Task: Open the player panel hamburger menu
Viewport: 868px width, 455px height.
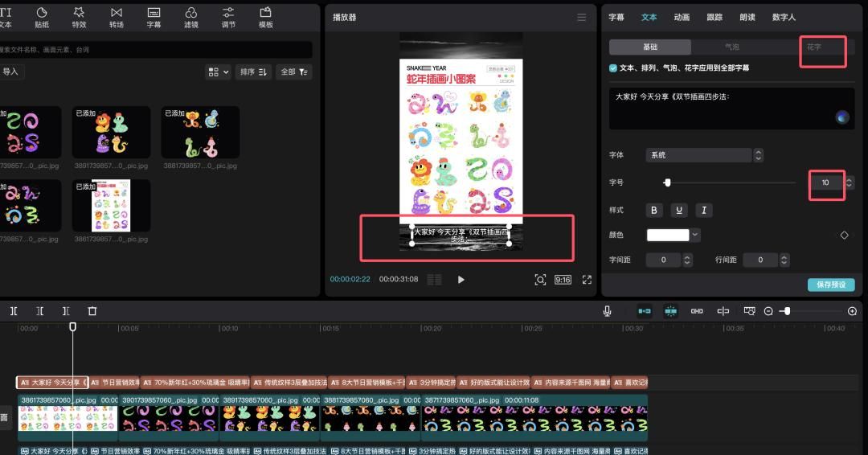Action: (x=581, y=17)
